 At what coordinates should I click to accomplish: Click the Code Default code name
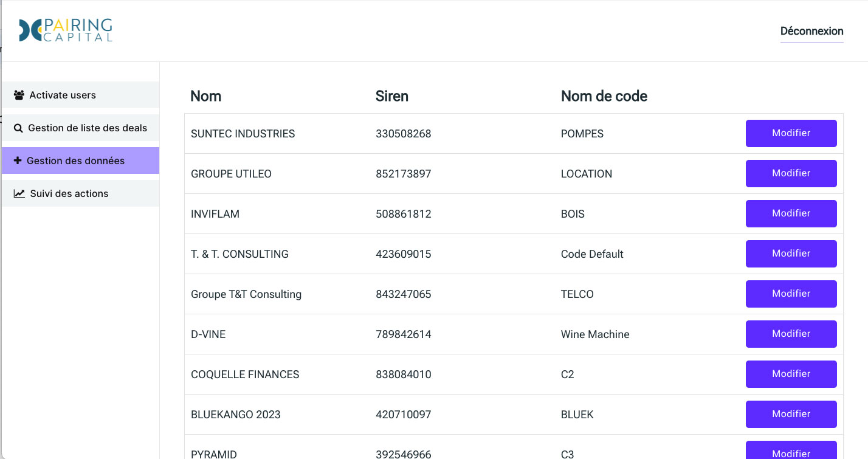[x=592, y=254]
